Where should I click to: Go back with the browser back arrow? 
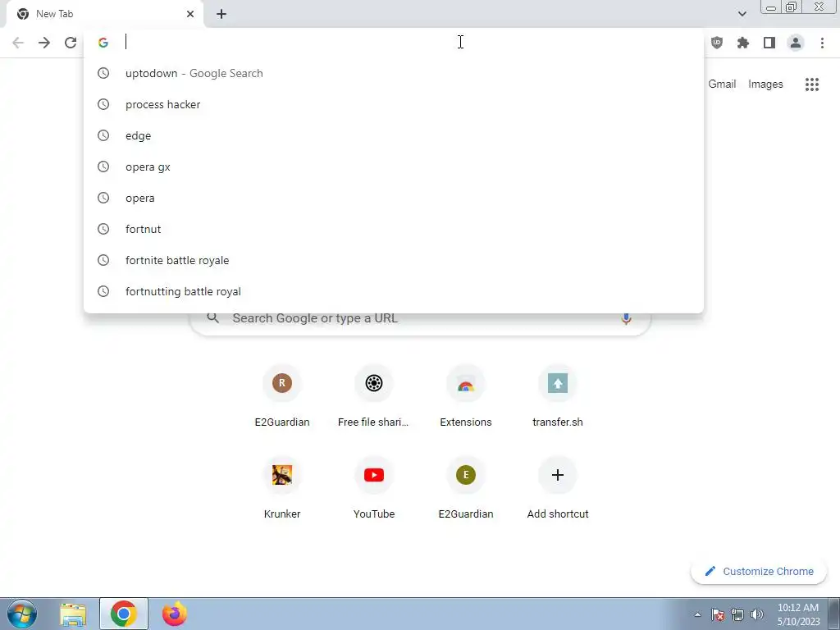pyautogui.click(x=18, y=43)
